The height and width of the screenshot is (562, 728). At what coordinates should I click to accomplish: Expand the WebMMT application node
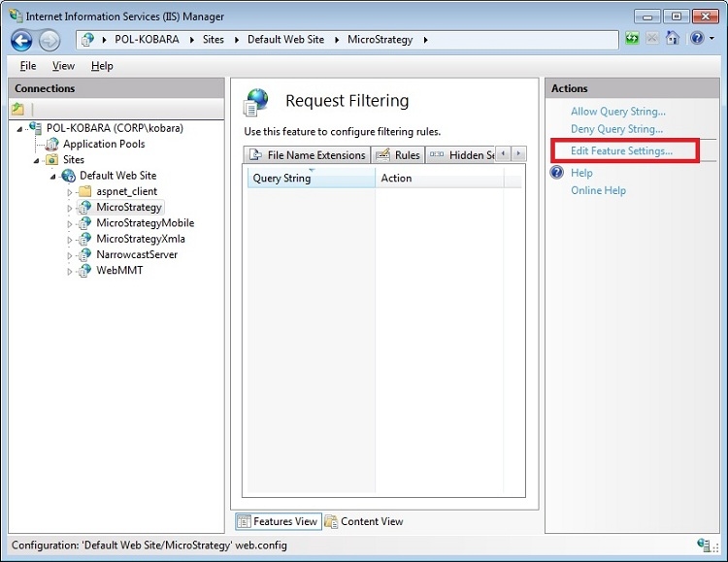(70, 271)
